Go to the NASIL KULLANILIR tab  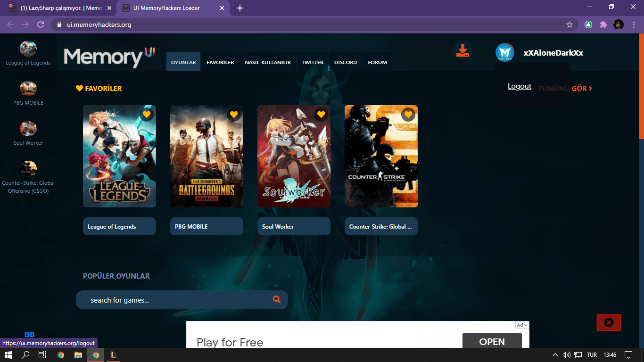268,62
